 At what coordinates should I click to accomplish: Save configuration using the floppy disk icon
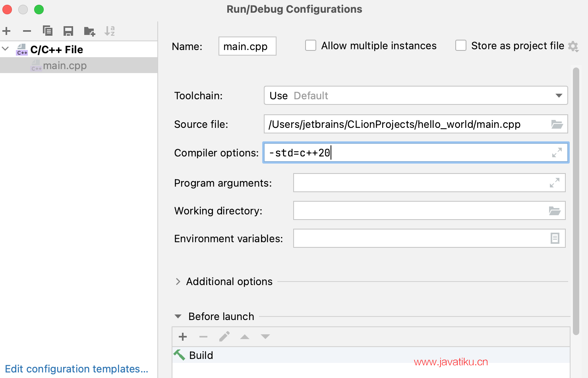click(68, 31)
